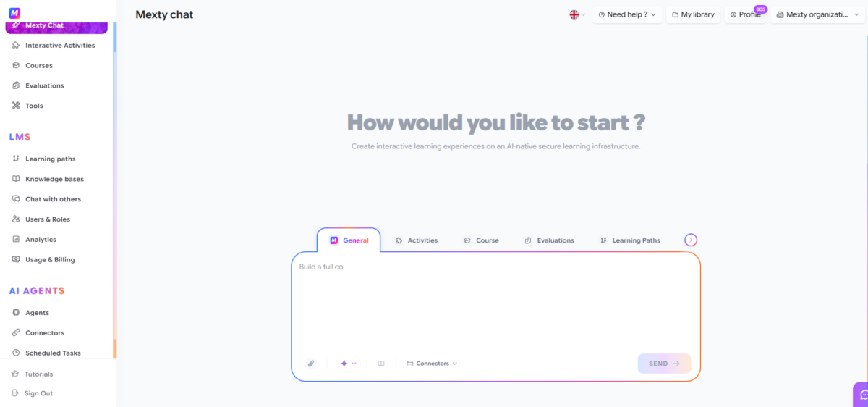This screenshot has width=868, height=407.
Task: Open My library
Action: pos(693,14)
